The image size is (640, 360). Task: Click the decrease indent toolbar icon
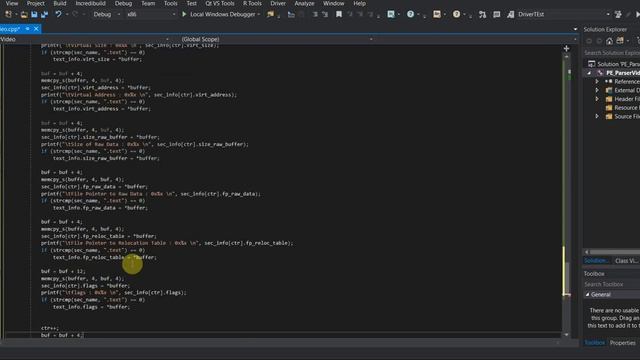coord(315,14)
